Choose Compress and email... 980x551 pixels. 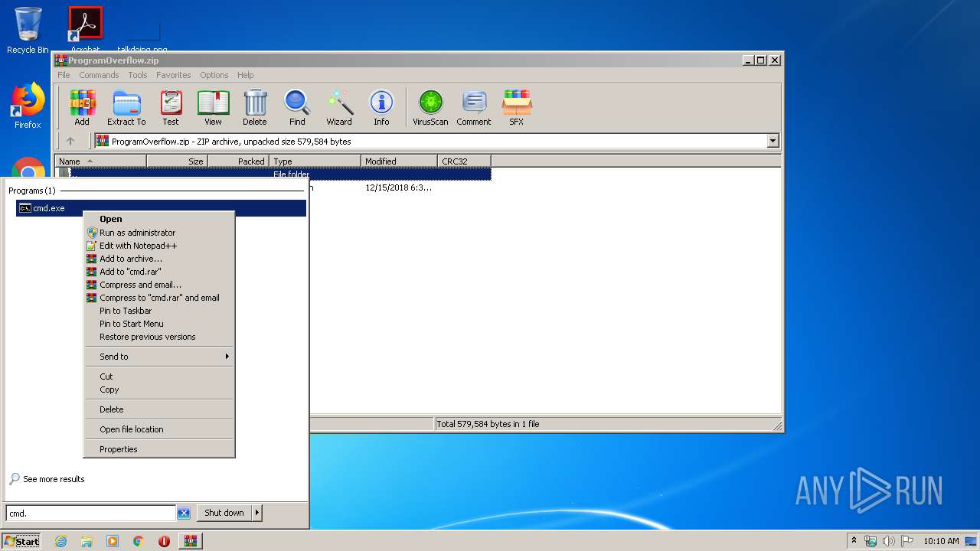click(x=159, y=285)
